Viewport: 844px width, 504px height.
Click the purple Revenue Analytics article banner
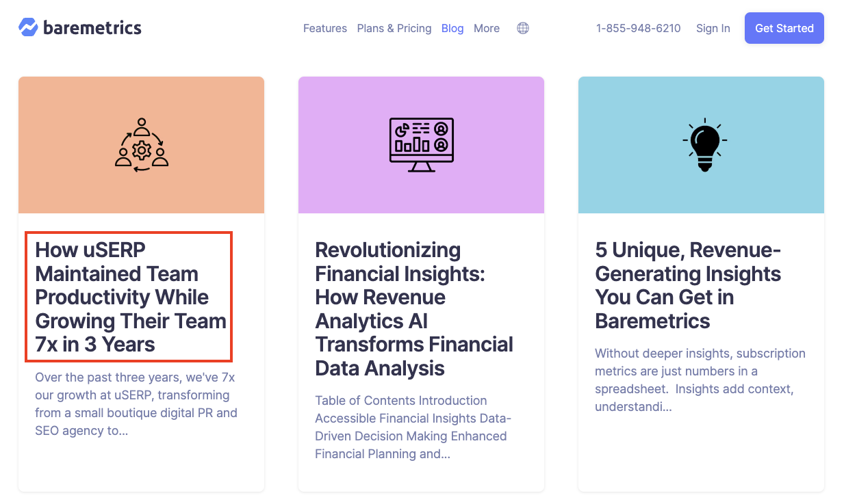(422, 145)
